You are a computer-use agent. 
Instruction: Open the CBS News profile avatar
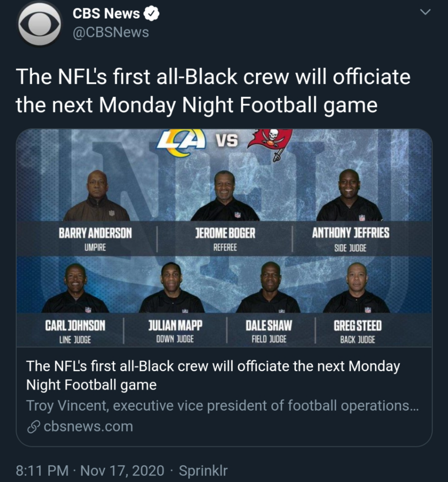[40, 24]
